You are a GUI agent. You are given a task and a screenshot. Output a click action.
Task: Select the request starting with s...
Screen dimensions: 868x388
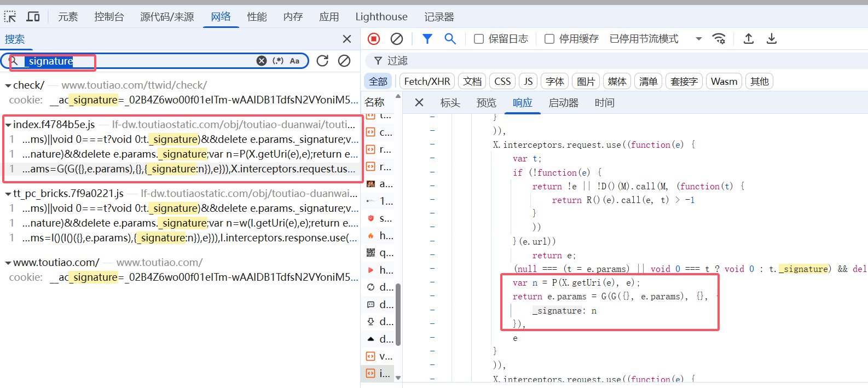click(379, 218)
